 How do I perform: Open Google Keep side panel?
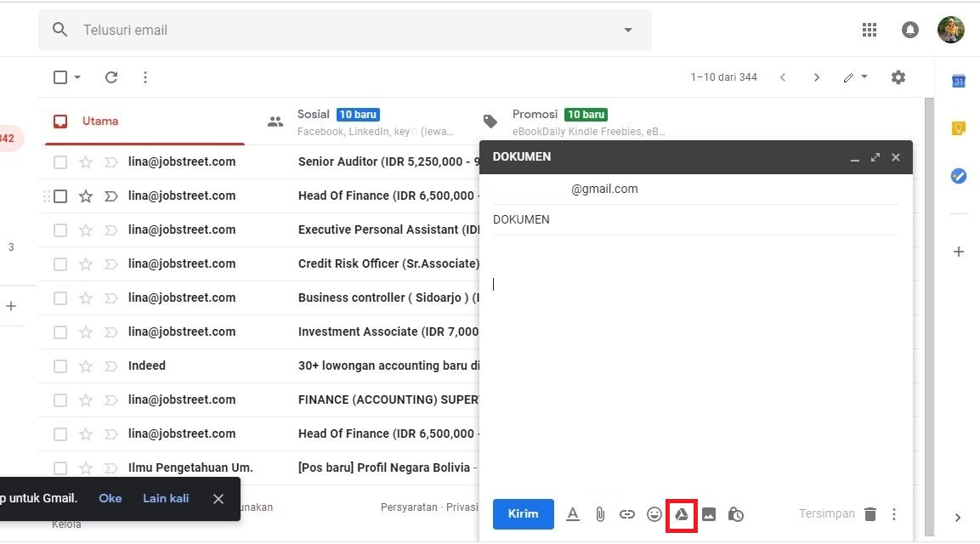(x=958, y=128)
